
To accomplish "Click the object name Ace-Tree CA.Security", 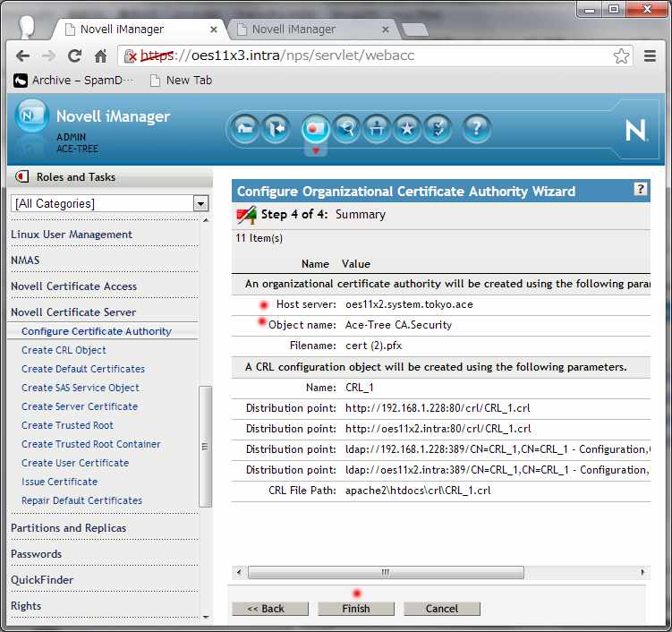I will click(398, 326).
